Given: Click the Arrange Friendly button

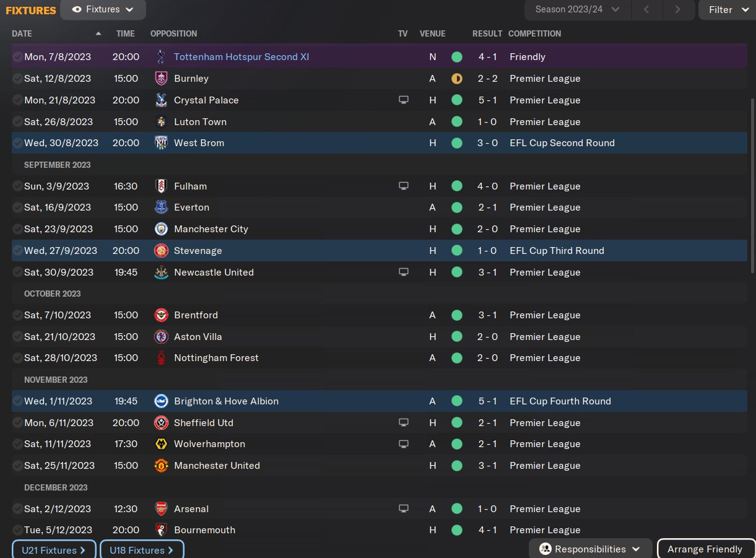Looking at the screenshot, I should click(x=705, y=549).
